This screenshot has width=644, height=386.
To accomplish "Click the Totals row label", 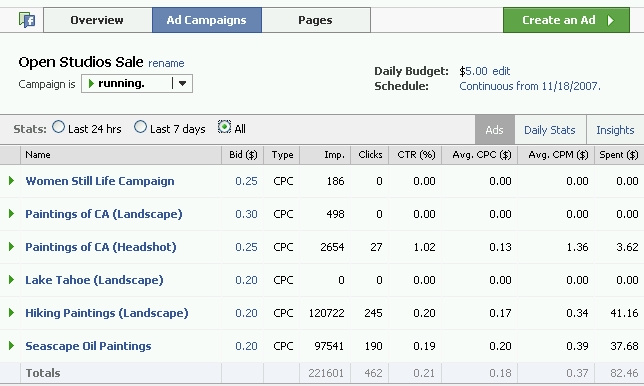I will pos(43,373).
